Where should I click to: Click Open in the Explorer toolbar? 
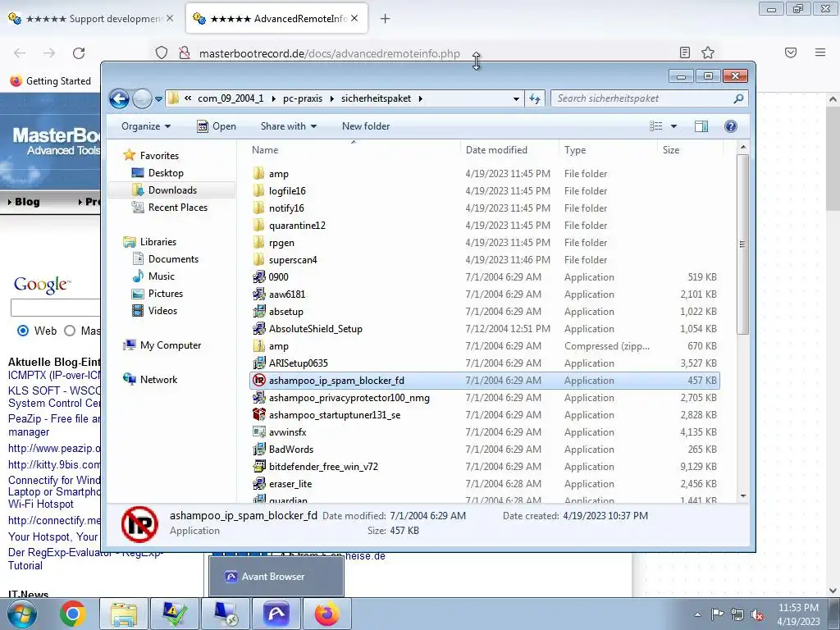(217, 126)
